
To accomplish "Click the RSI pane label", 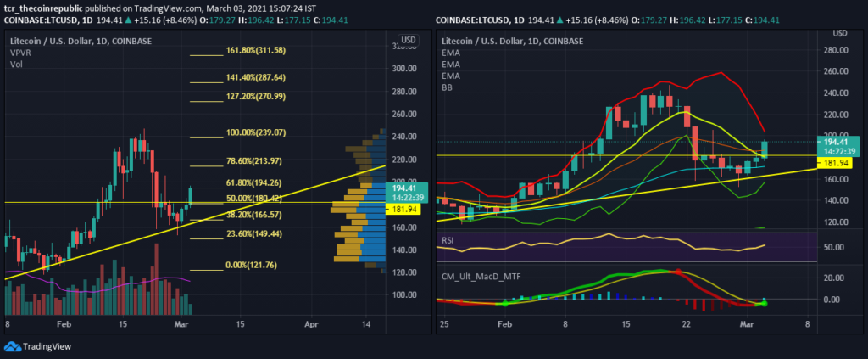I will tap(448, 240).
